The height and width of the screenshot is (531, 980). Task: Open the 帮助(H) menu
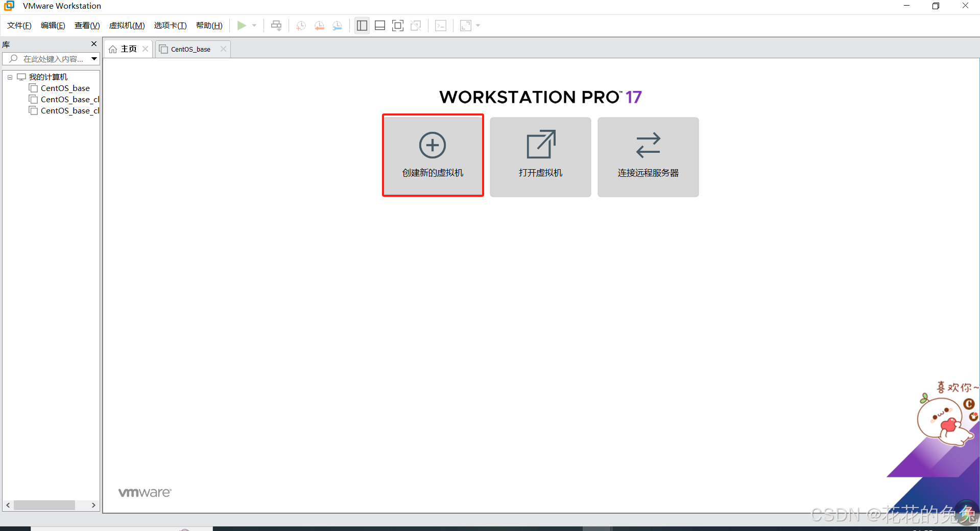coord(209,26)
